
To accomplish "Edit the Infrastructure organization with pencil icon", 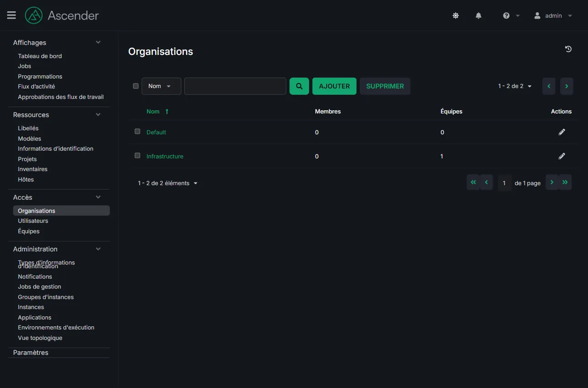I will [562, 156].
